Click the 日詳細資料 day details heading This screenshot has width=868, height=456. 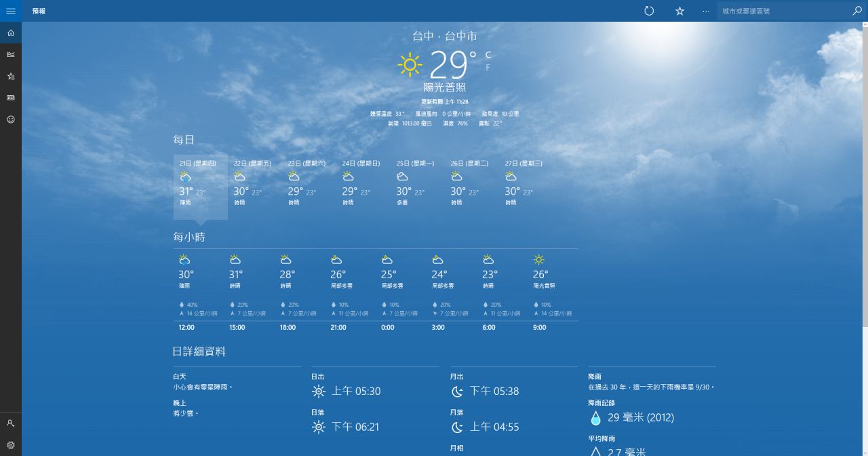click(x=199, y=351)
